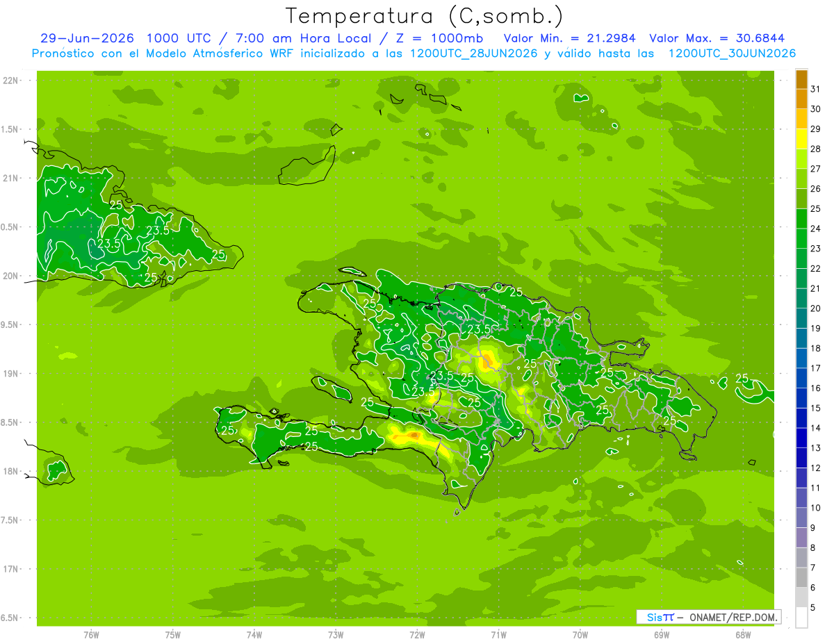Click the "74W" longitude axis label
Image resolution: width=834 pixels, height=644 pixels.
tap(254, 635)
